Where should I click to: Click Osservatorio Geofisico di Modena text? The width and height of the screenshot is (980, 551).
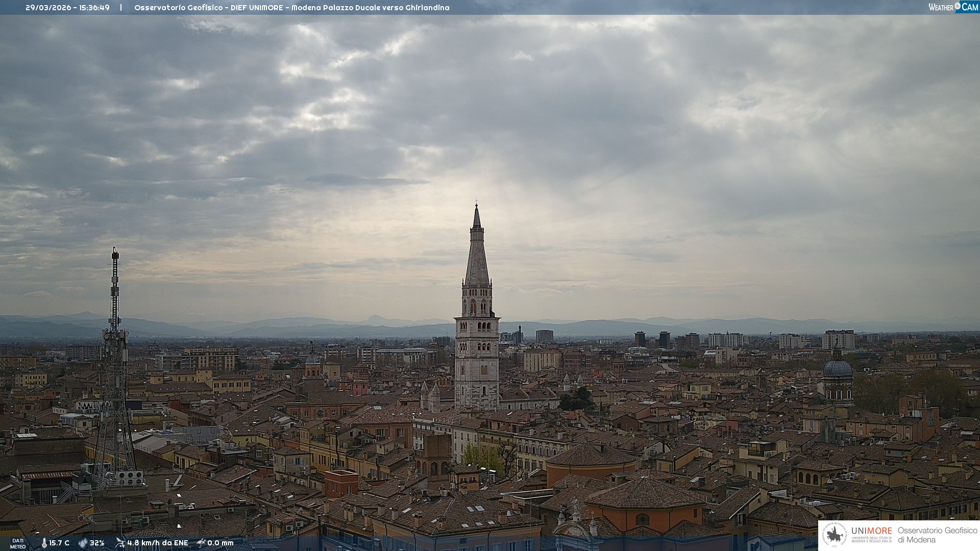[937, 535]
